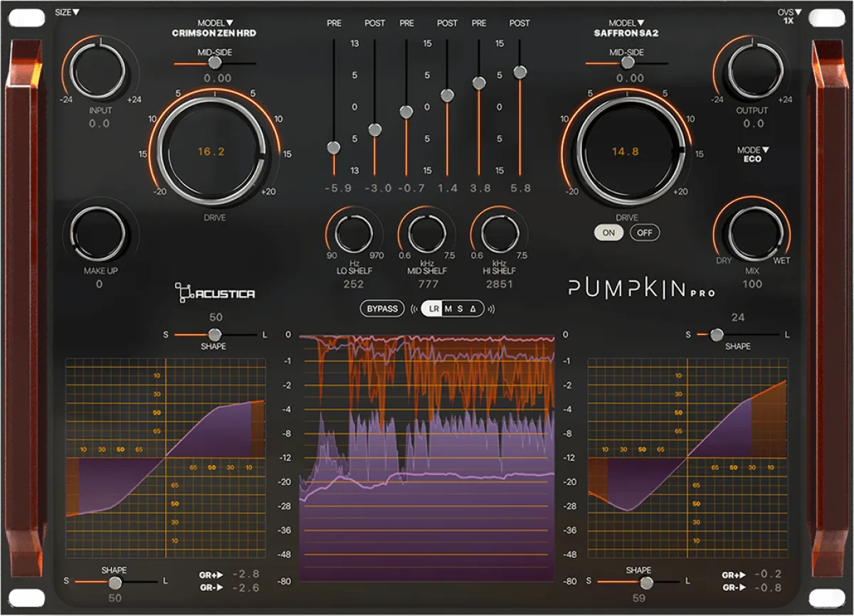The width and height of the screenshot is (854, 616).
Task: Click the right upper SHAPE slider at 24
Action: (x=717, y=334)
